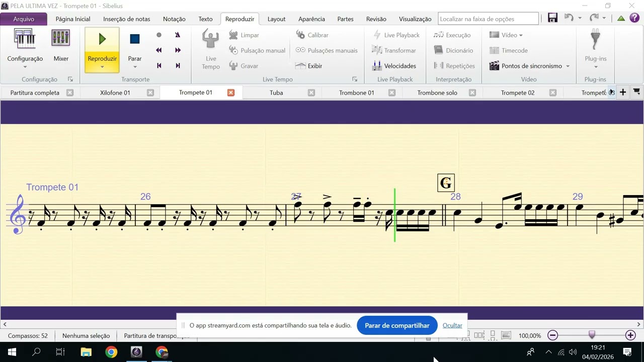Toggle Live Tempo conductor icon
The image size is (644, 362).
211,49
